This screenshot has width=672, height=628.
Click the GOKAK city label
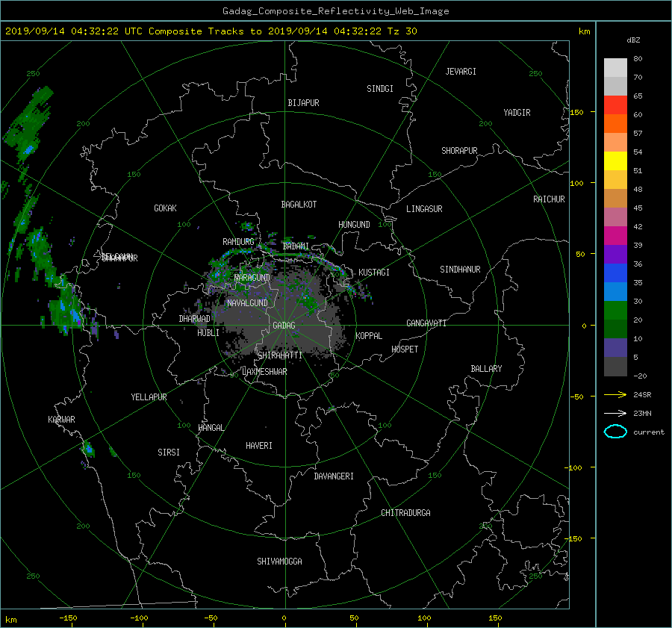pyautogui.click(x=165, y=208)
